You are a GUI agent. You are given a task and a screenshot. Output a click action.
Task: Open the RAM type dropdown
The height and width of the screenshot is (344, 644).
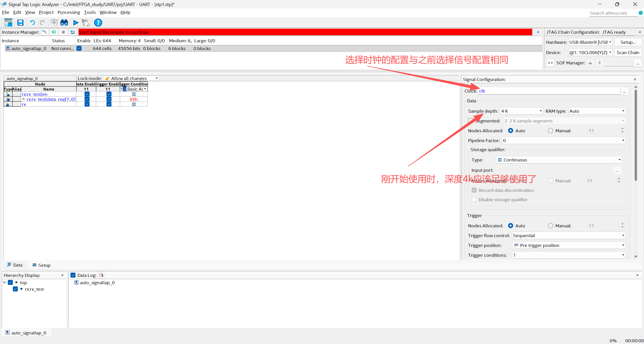[597, 111]
